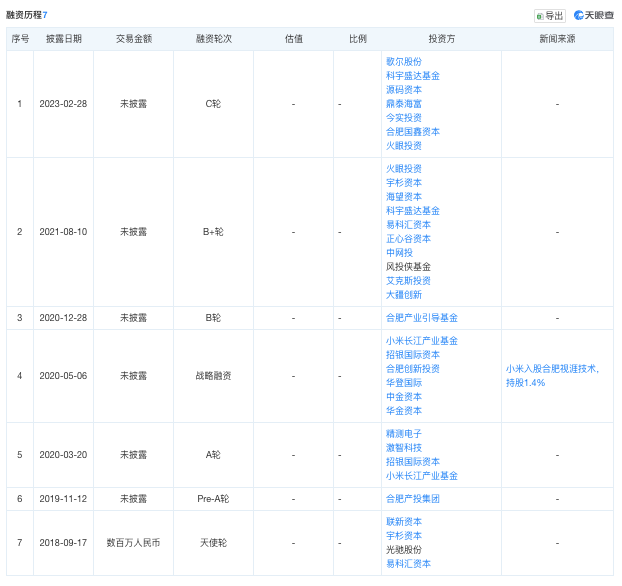Click 合肥产投集团 in the Pre-A轮 row

pyautogui.click(x=412, y=498)
